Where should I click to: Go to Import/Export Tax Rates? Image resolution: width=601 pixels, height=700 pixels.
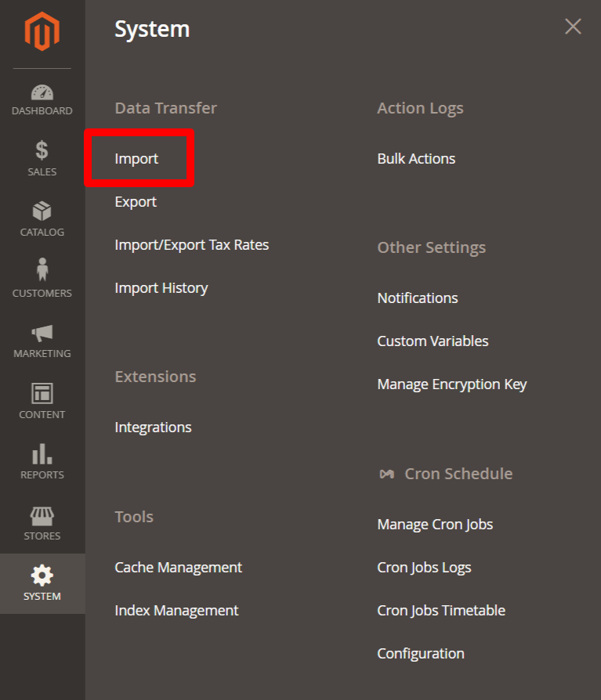192,245
